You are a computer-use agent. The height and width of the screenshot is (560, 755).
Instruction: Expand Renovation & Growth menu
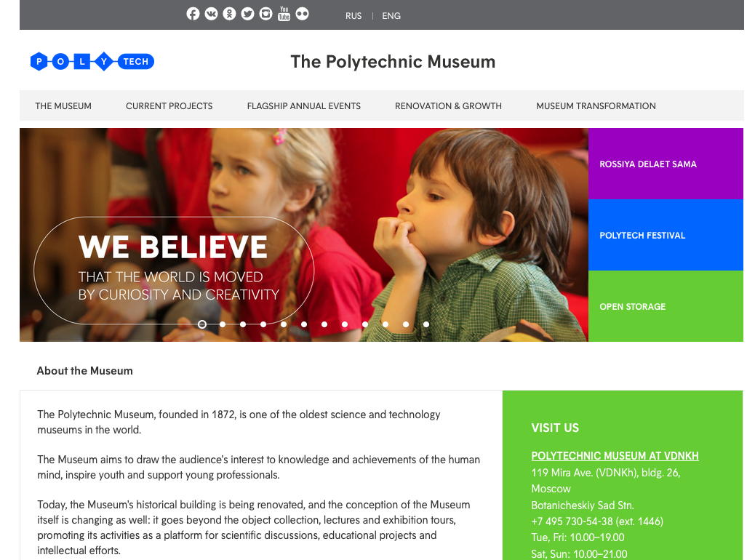448,106
